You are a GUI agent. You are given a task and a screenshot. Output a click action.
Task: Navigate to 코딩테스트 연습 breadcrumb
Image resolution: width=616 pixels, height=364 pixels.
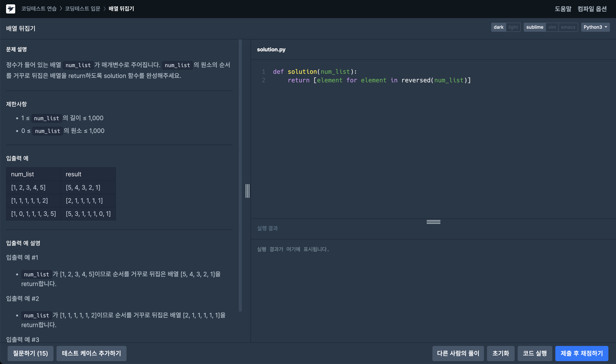[38, 9]
